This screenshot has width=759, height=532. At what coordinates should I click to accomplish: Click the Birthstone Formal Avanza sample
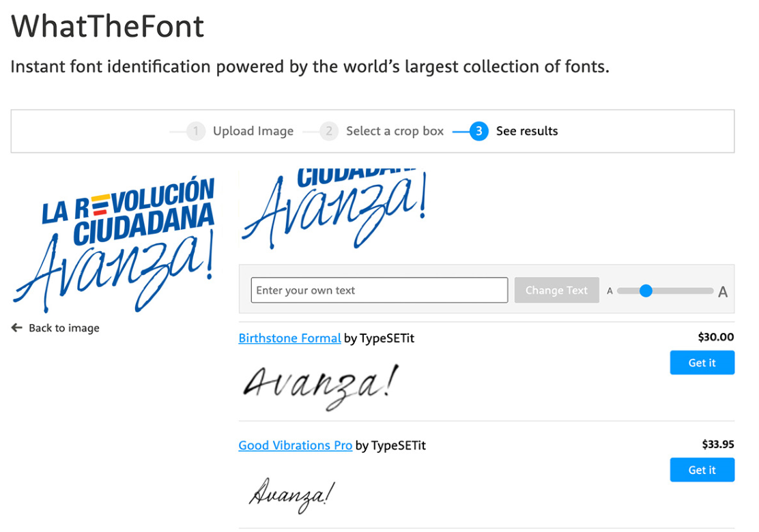point(319,385)
